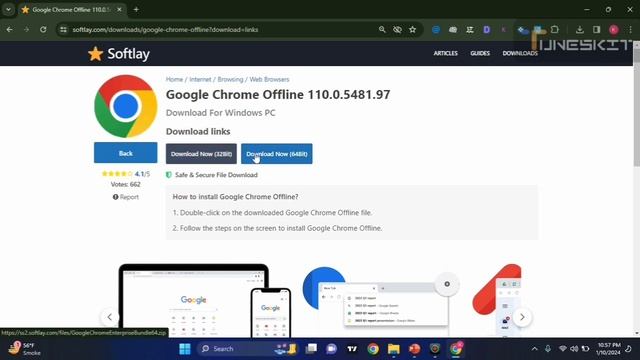The width and height of the screenshot is (640, 360).
Task: Show next screenshot with right carousel arrow
Action: point(522,317)
